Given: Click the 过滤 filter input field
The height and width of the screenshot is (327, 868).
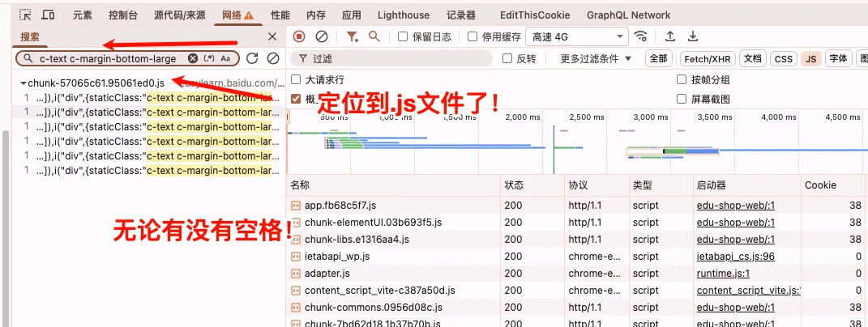Looking at the screenshot, I should click(397, 58).
